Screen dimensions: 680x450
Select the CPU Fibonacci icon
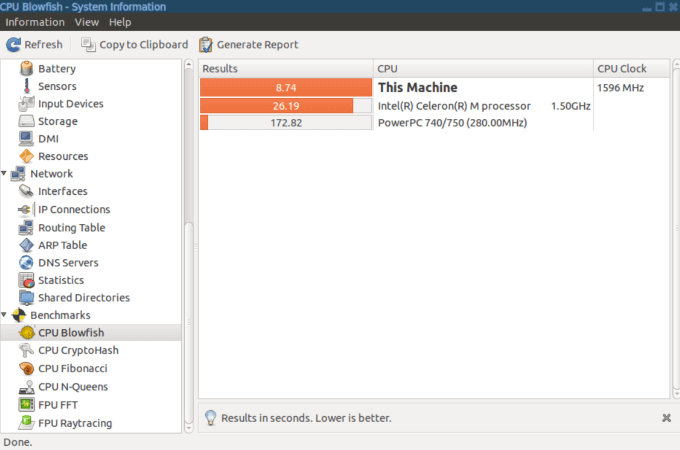coord(26,369)
